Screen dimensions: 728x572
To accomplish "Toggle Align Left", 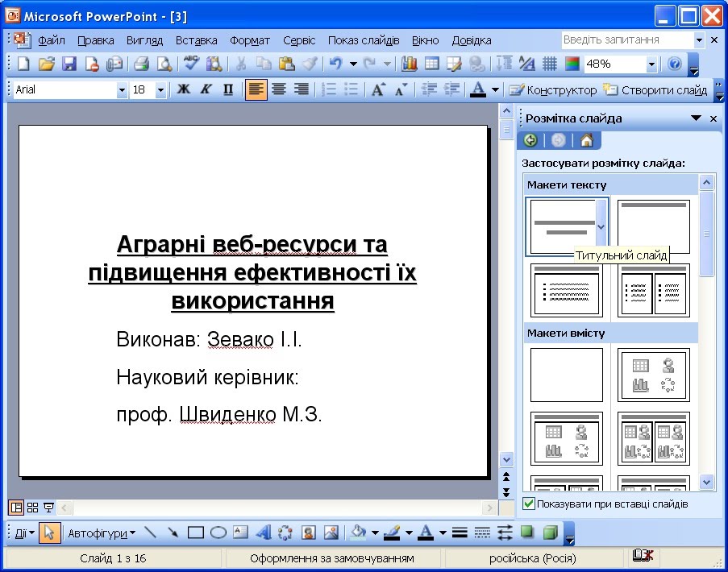I will (256, 89).
